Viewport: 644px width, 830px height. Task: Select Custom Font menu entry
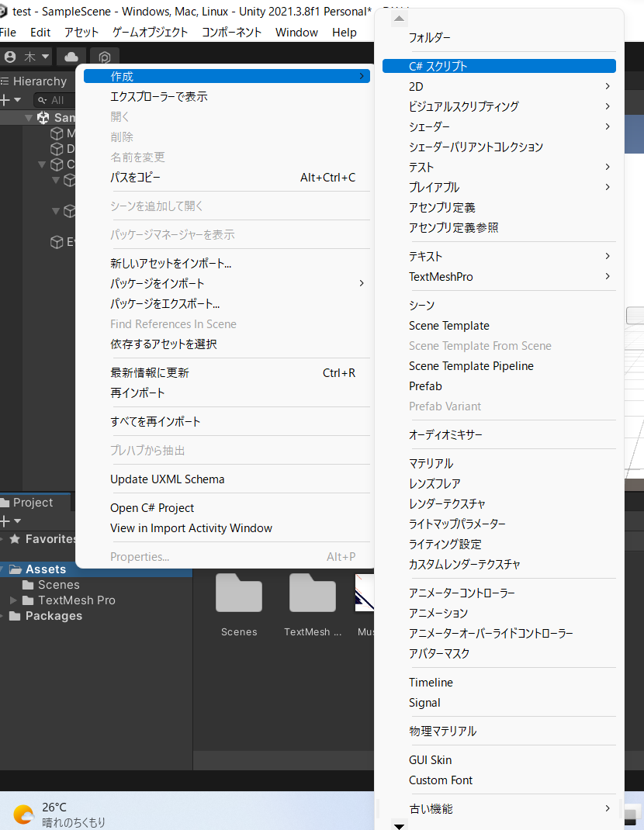tap(499, 780)
